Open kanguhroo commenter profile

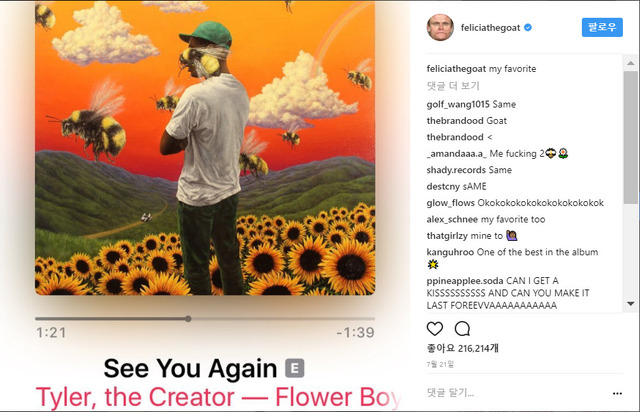point(450,252)
